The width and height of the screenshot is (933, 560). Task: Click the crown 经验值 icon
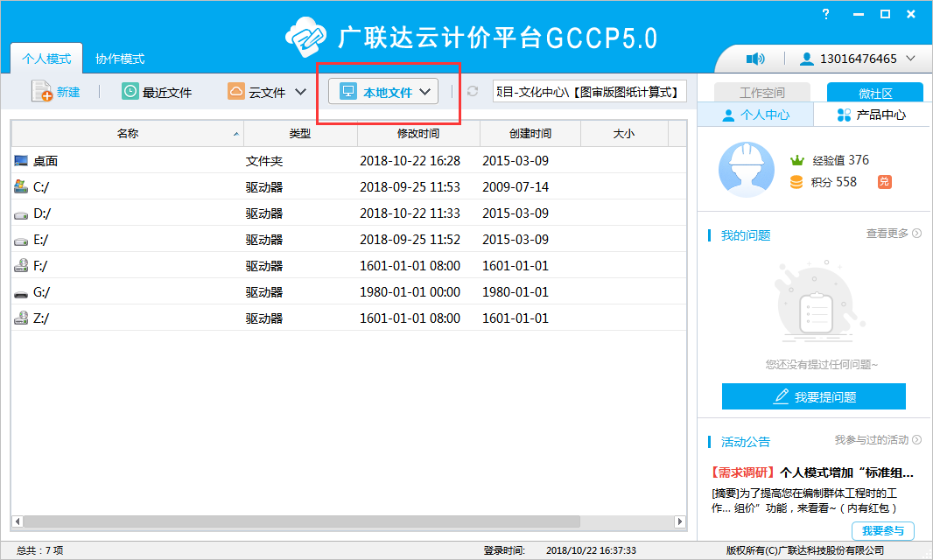point(796,160)
